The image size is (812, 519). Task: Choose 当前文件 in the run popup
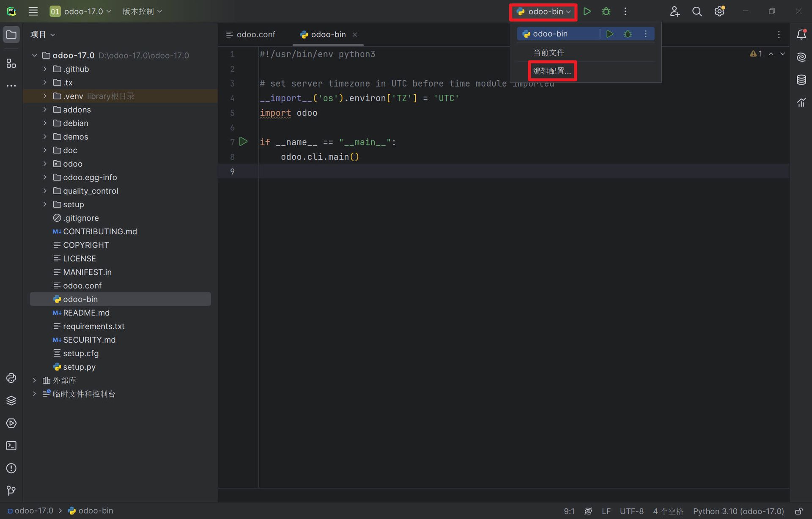point(548,52)
